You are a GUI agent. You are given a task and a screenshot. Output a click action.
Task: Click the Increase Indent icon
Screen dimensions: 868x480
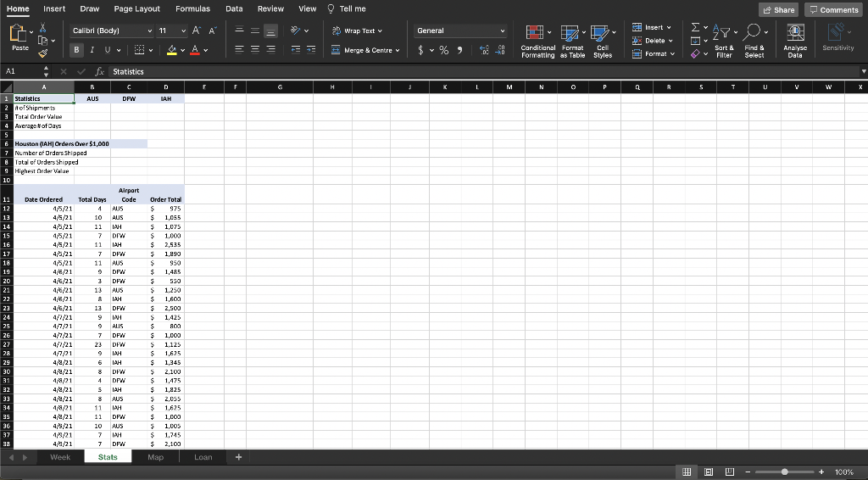(x=309, y=50)
